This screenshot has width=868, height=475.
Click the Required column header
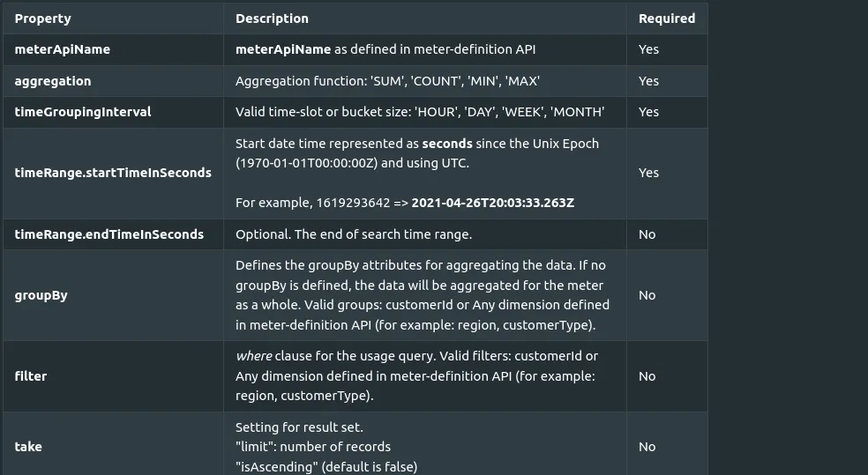667,19
